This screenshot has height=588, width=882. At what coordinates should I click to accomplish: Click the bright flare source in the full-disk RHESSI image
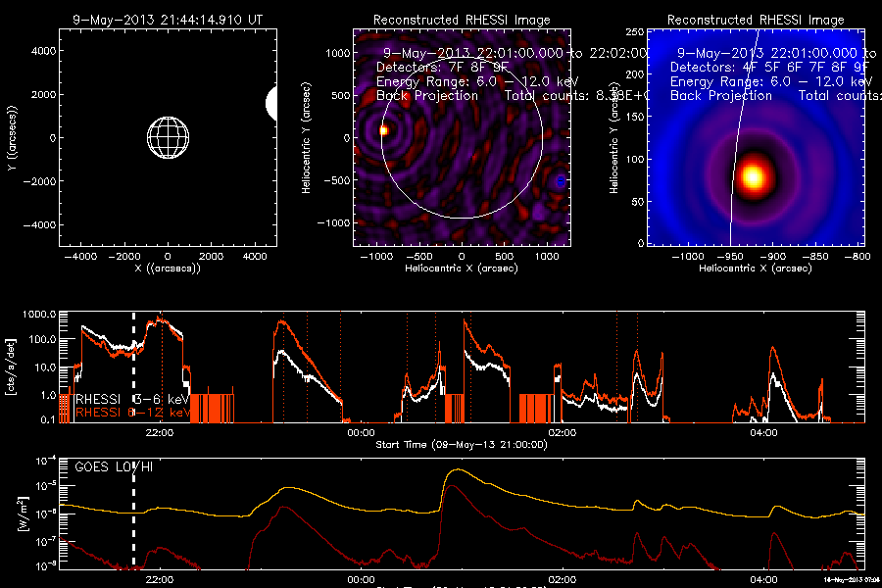coord(383,130)
